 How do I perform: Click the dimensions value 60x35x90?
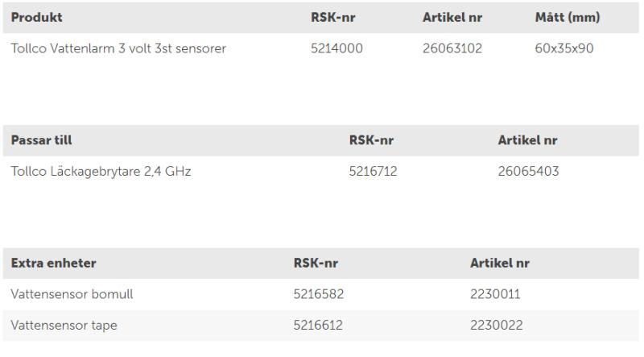563,48
